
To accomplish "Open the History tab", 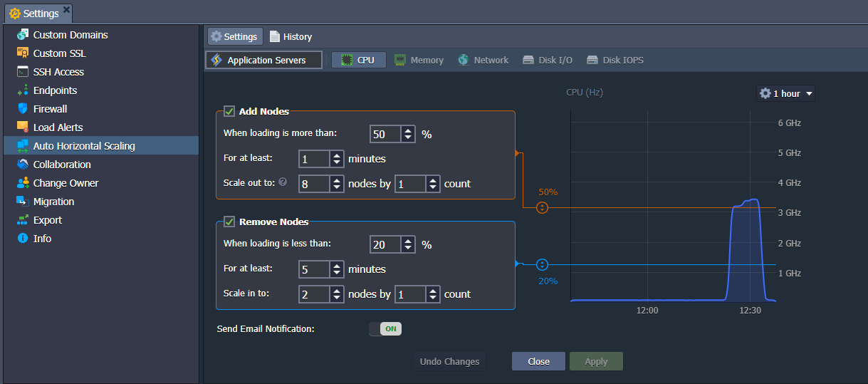I will coord(291,37).
